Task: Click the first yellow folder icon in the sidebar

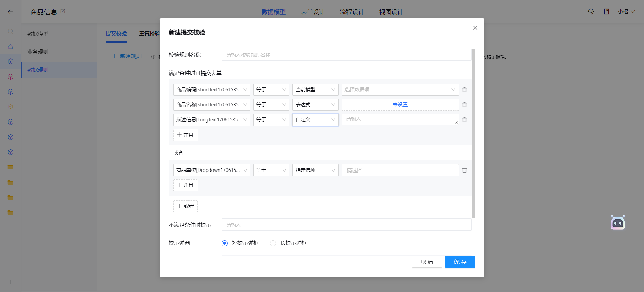Action: (x=10, y=167)
